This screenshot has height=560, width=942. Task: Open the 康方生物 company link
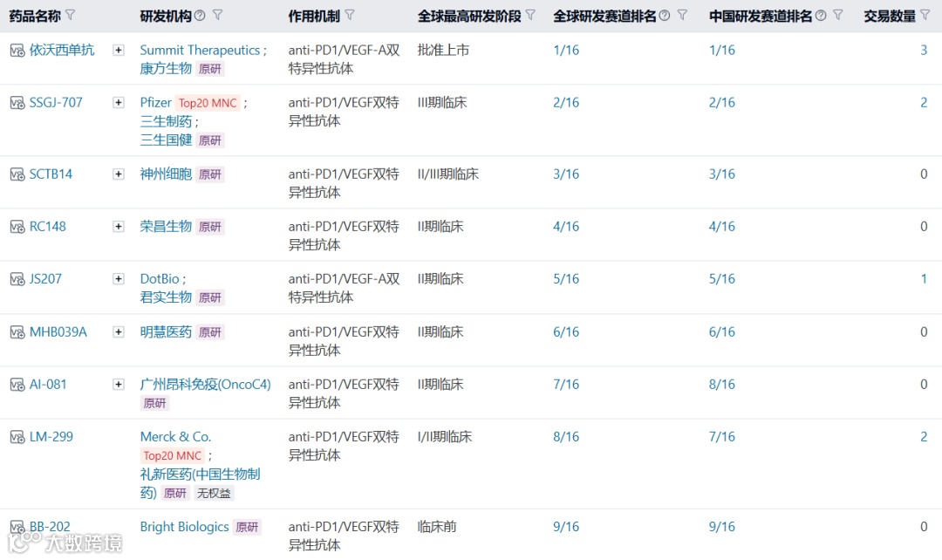click(x=165, y=68)
